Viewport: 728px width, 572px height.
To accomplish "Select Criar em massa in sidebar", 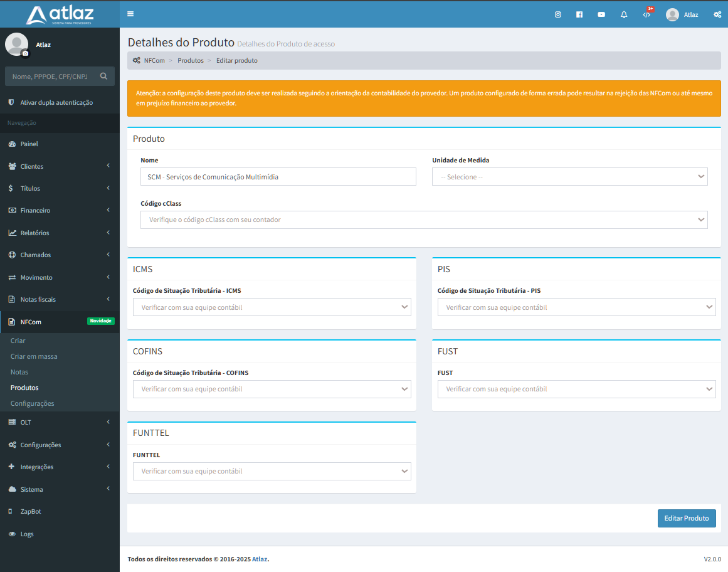I will [34, 356].
